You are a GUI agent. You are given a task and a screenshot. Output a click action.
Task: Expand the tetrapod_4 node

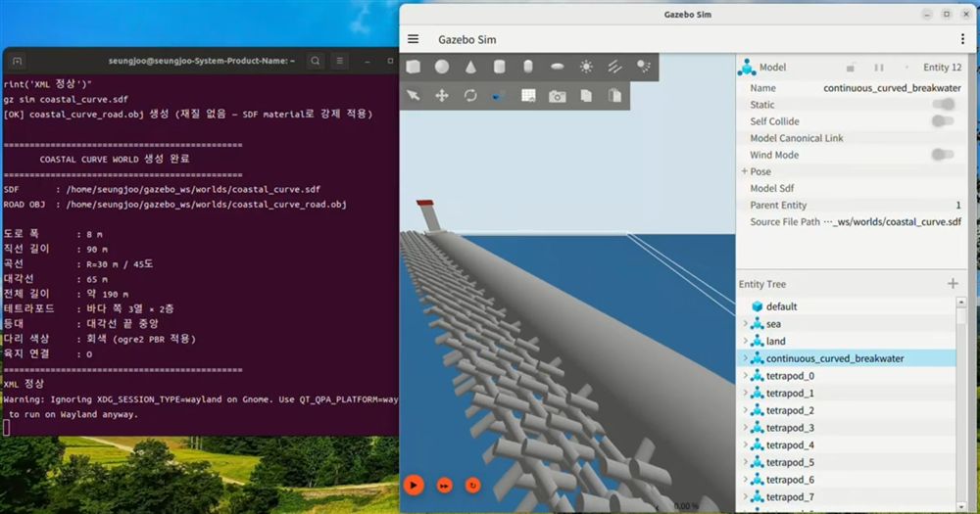pos(745,445)
